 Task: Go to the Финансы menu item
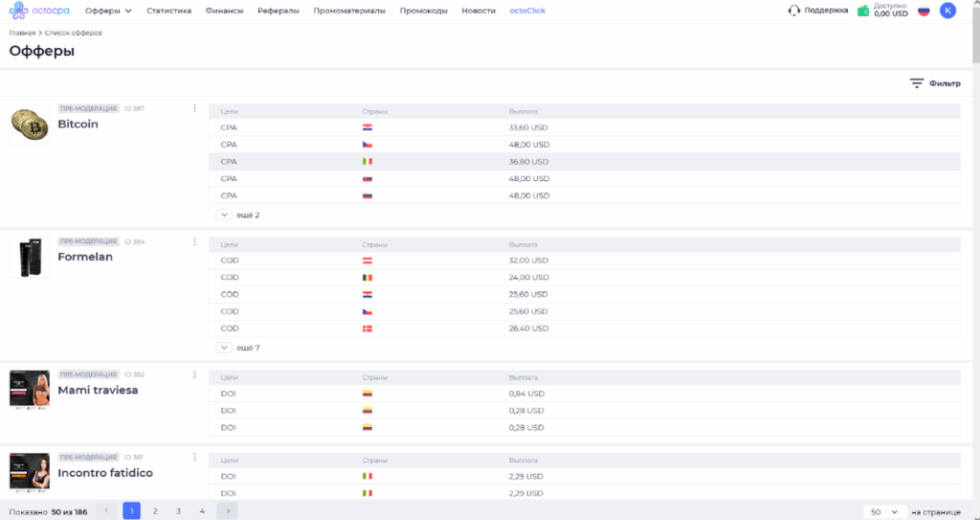tap(224, 11)
